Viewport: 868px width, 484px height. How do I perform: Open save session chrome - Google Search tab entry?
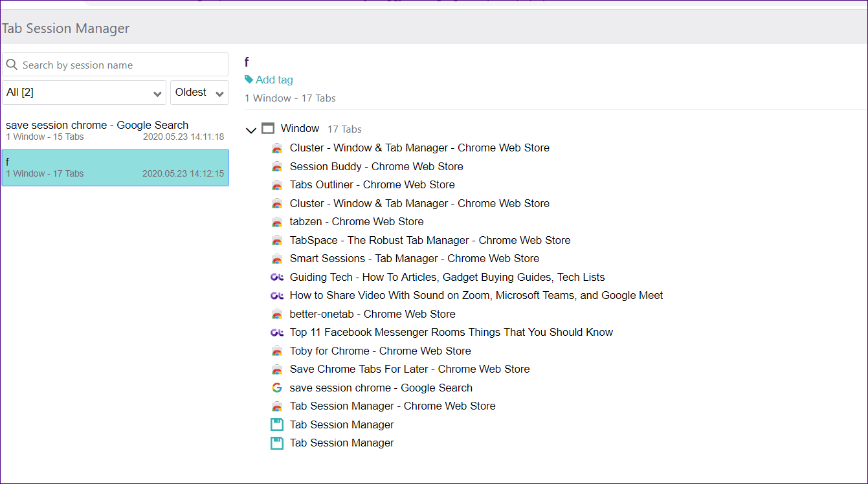[x=381, y=388]
